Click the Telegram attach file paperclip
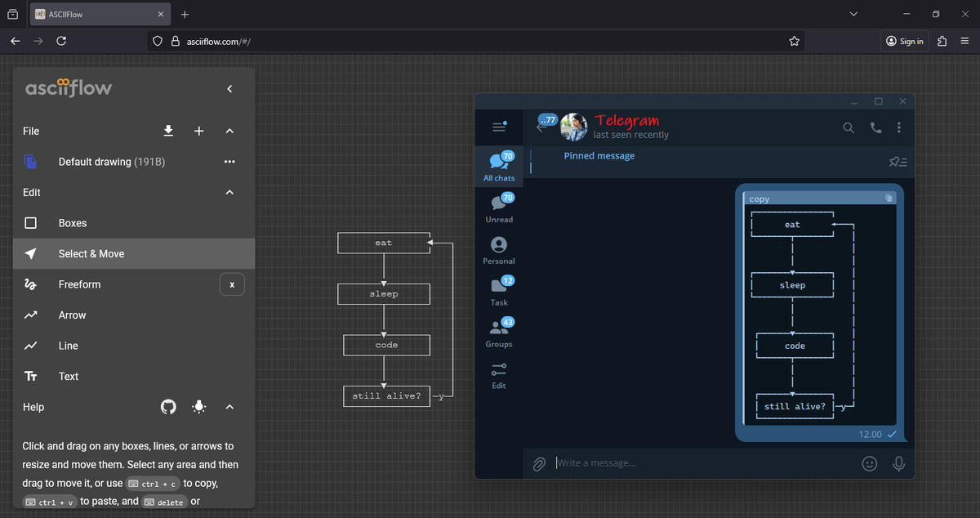The width and height of the screenshot is (980, 518). pyautogui.click(x=539, y=463)
